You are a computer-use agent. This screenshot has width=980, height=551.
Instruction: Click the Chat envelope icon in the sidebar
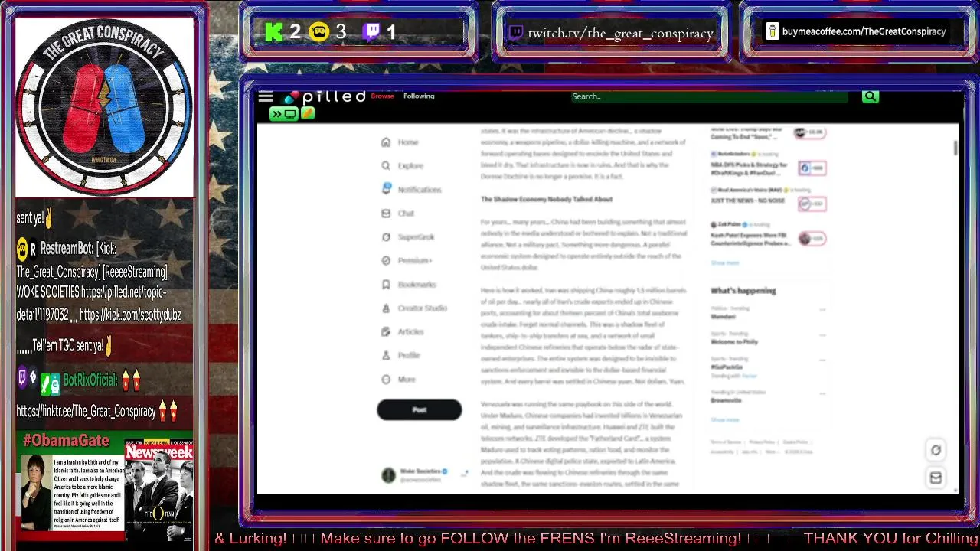coord(386,214)
